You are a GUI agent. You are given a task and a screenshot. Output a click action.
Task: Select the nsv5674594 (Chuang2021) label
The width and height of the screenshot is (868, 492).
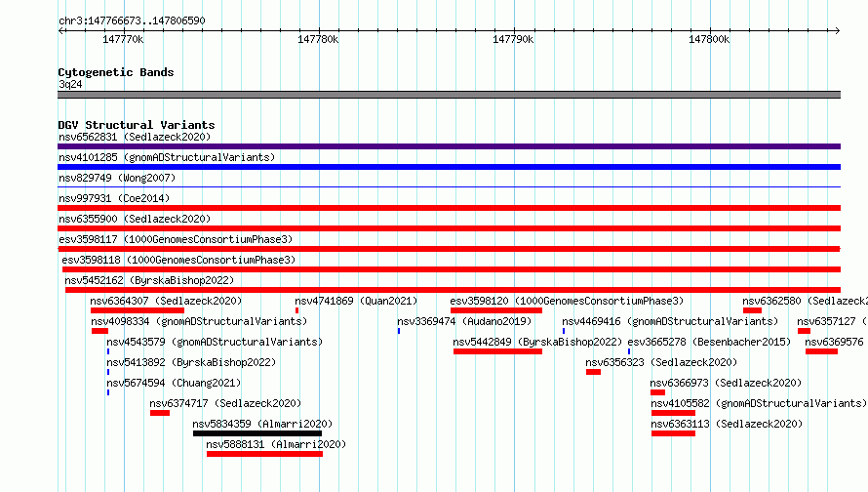click(x=174, y=383)
